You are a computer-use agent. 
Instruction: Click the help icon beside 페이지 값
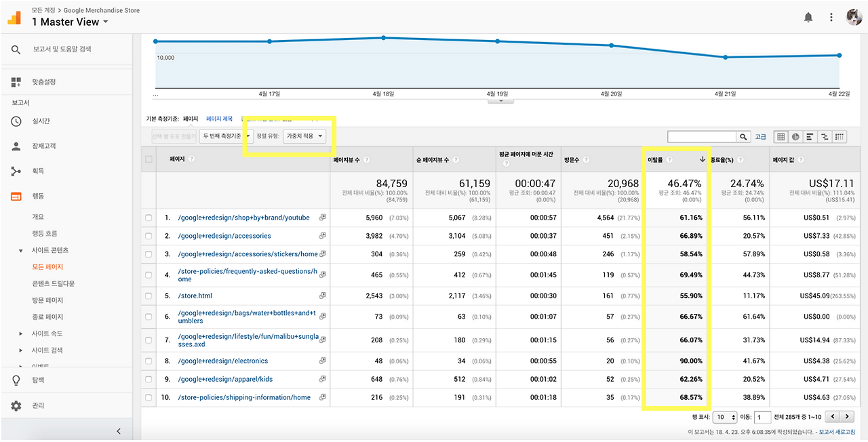pyautogui.click(x=800, y=160)
